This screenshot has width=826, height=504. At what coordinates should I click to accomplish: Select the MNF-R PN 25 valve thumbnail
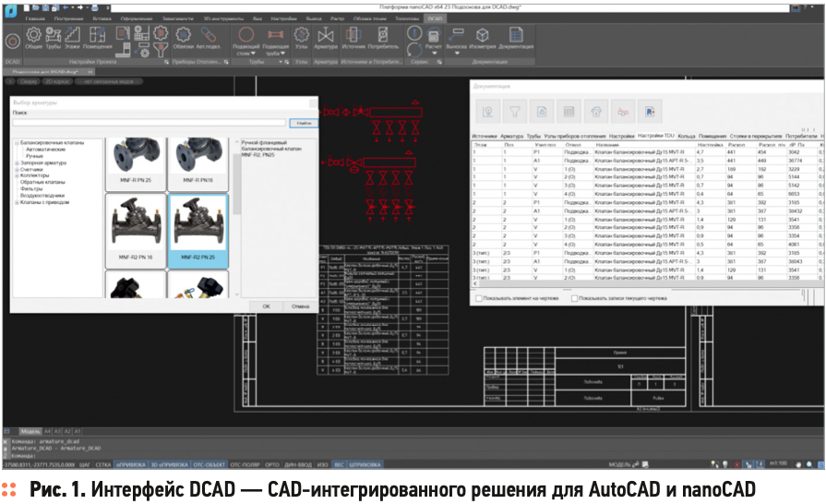click(x=136, y=163)
